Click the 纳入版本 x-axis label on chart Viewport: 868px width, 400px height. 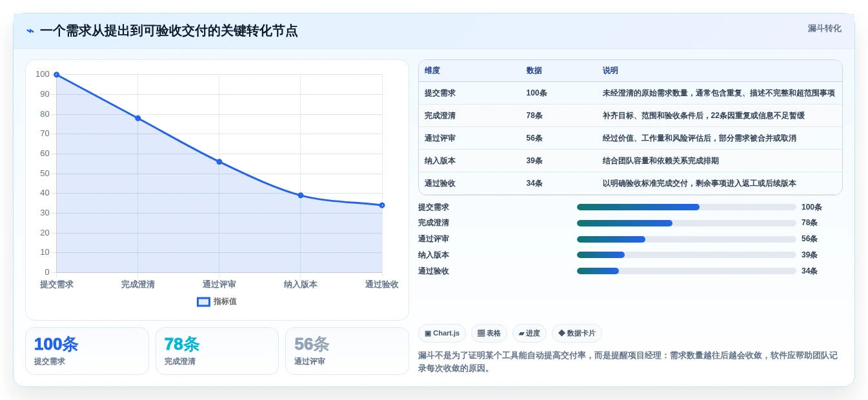point(301,285)
